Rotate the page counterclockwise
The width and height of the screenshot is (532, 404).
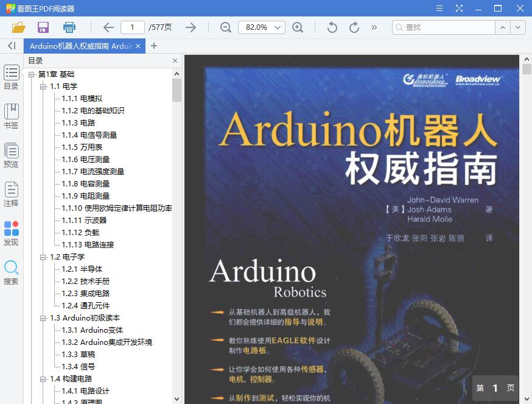[x=332, y=27]
